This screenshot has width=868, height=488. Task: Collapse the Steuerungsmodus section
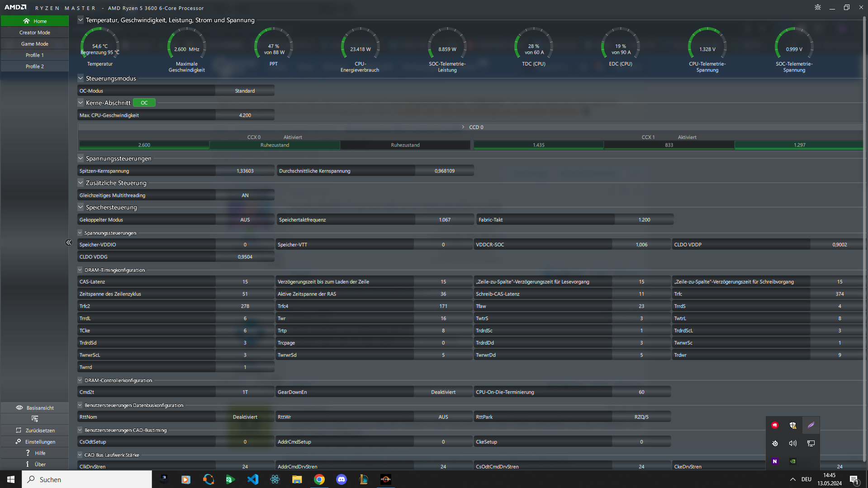[x=81, y=78]
